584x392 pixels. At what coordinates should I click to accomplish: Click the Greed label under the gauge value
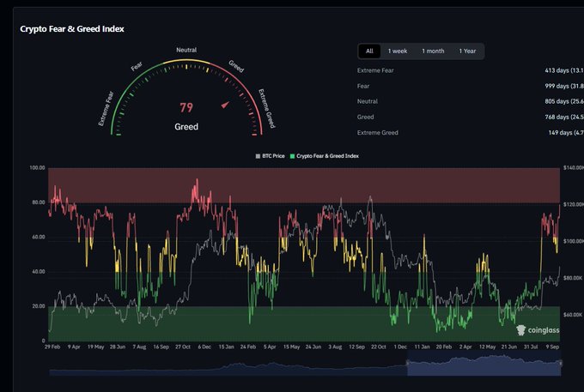(x=186, y=127)
